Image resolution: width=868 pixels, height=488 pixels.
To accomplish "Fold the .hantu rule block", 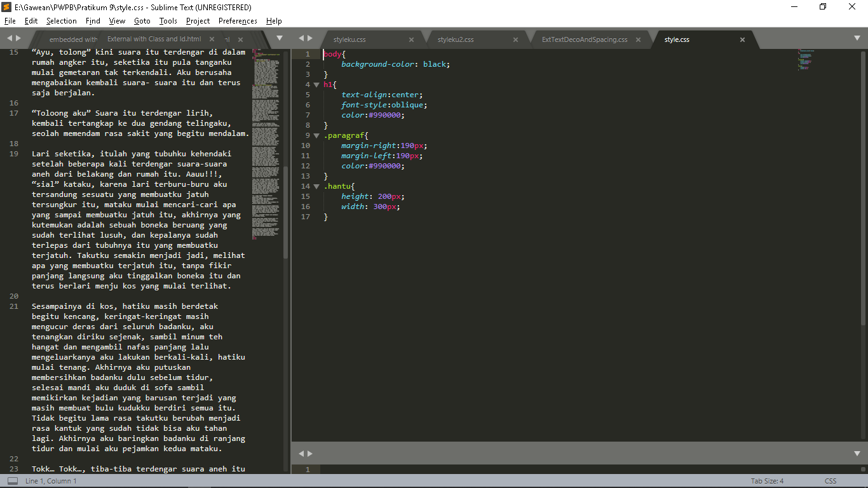I will pyautogui.click(x=316, y=186).
